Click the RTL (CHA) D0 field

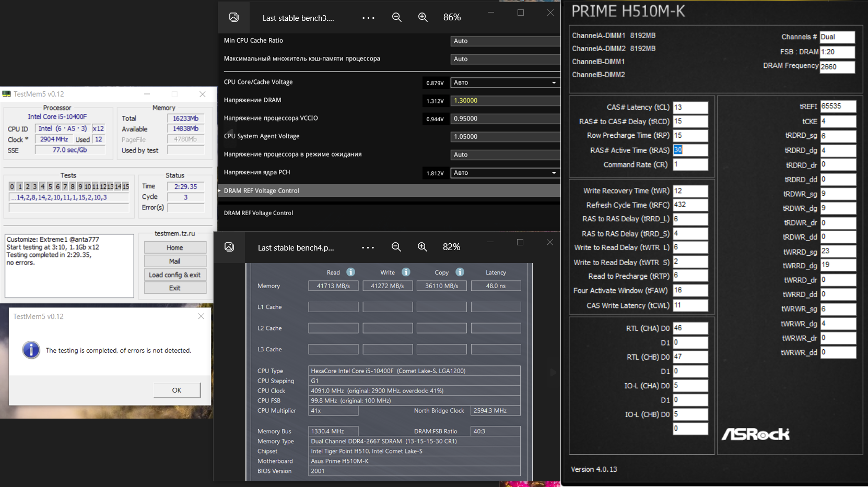(690, 328)
